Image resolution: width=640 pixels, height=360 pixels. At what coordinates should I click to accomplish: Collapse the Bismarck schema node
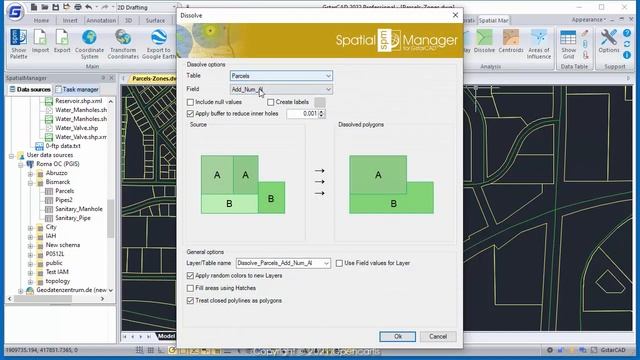click(x=30, y=182)
